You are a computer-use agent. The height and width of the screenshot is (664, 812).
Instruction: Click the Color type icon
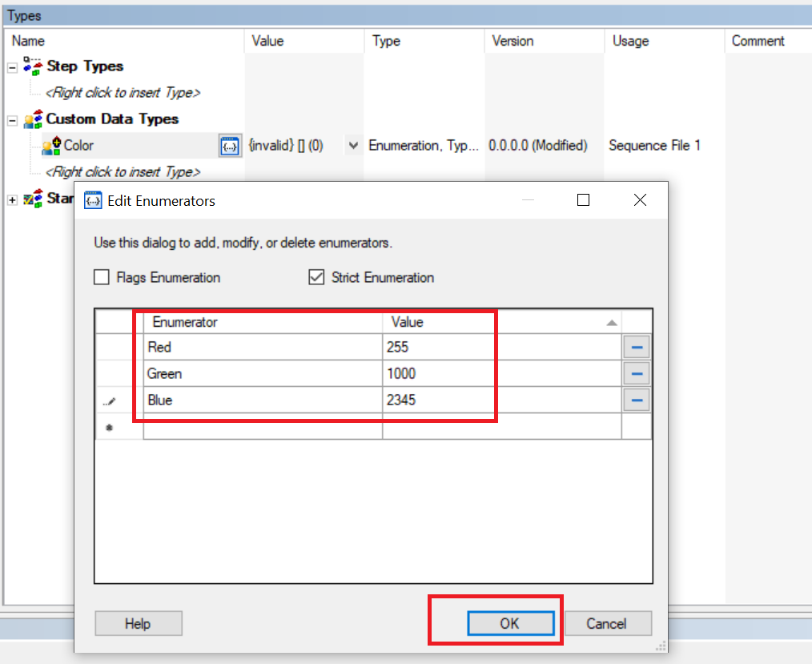(51, 146)
